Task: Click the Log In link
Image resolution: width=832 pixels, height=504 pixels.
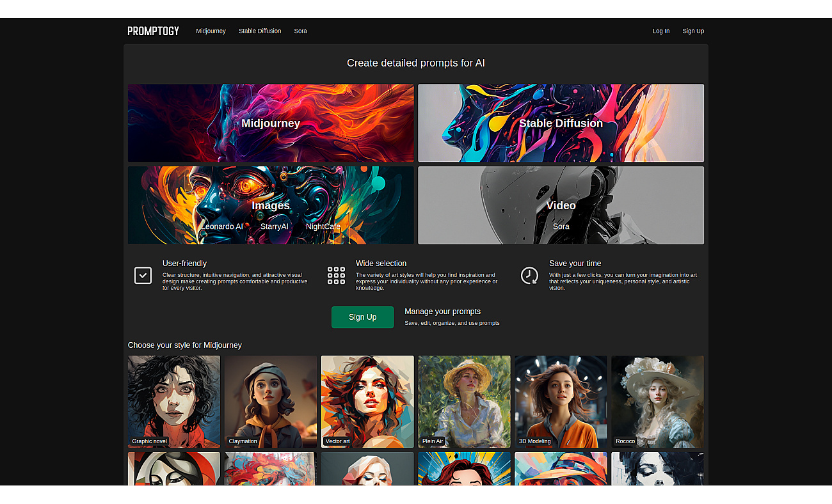Action: pos(661,31)
